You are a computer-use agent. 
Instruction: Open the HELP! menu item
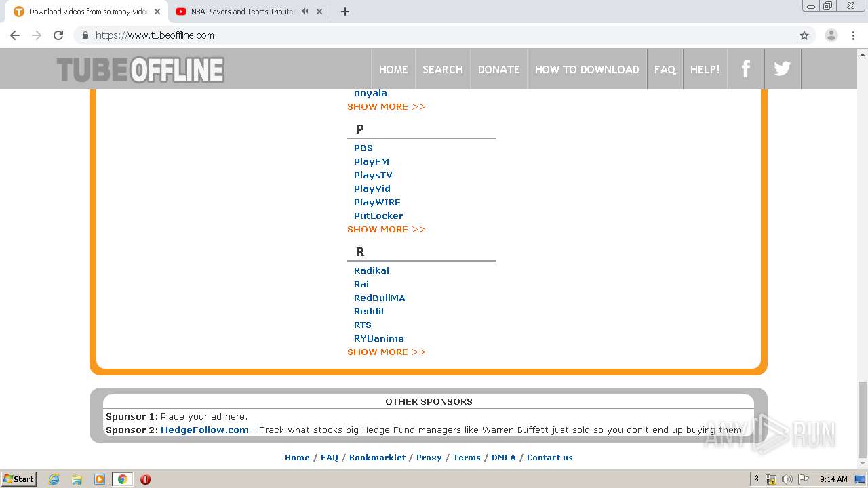click(x=705, y=69)
